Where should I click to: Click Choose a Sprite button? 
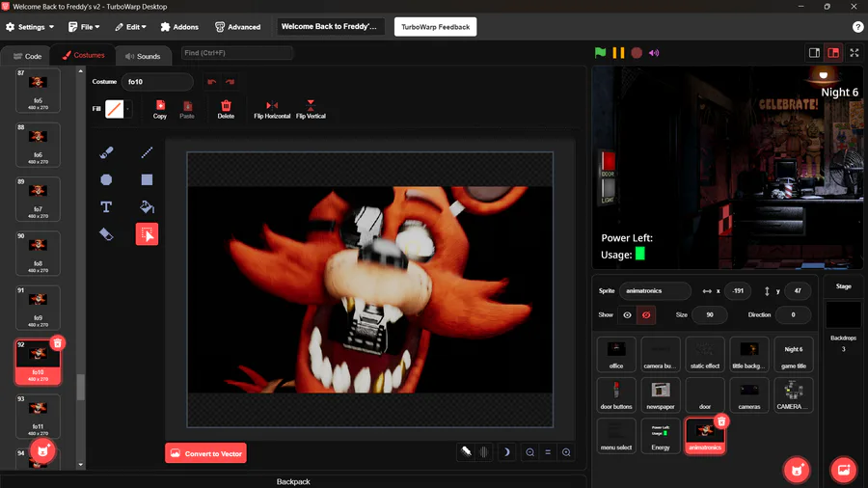click(x=797, y=470)
